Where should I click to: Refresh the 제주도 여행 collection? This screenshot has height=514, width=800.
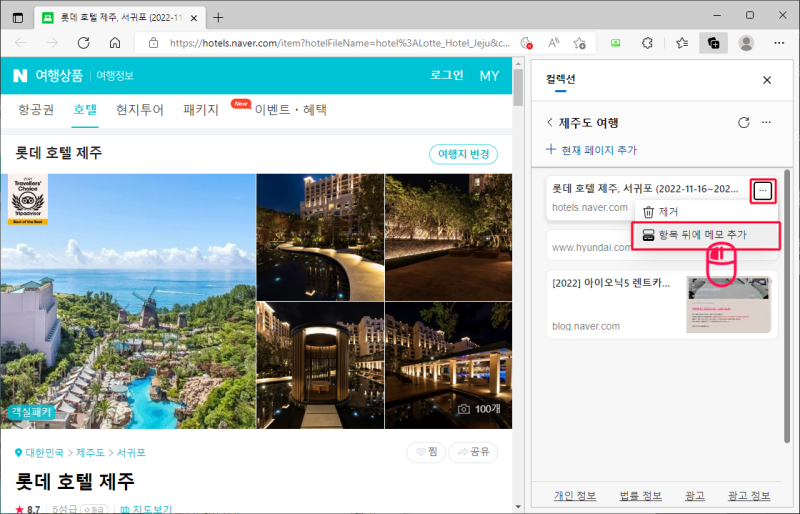tap(744, 123)
